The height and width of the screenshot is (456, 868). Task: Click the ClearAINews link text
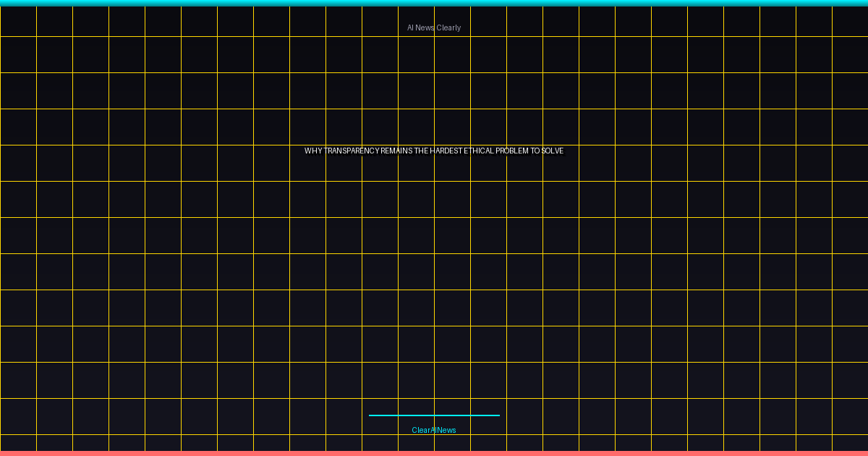click(434, 430)
